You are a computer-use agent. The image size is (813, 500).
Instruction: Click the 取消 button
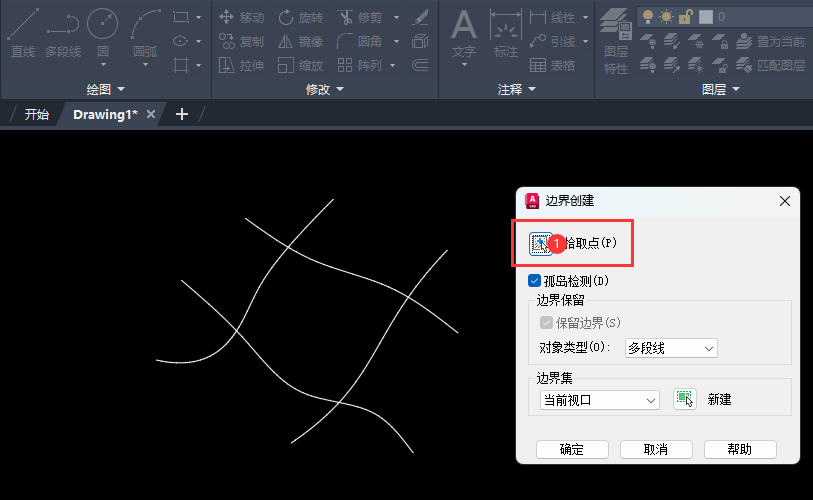tap(656, 449)
